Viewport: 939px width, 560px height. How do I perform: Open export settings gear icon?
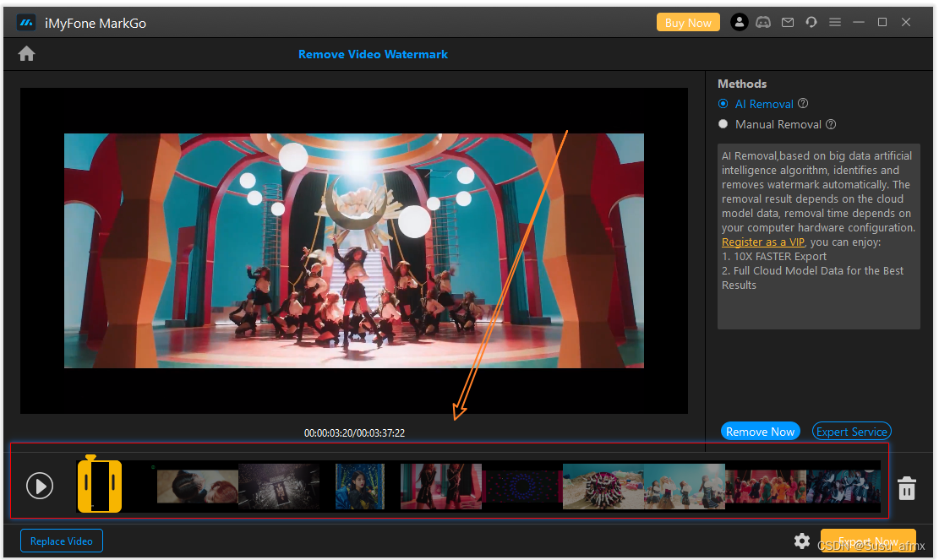802,541
